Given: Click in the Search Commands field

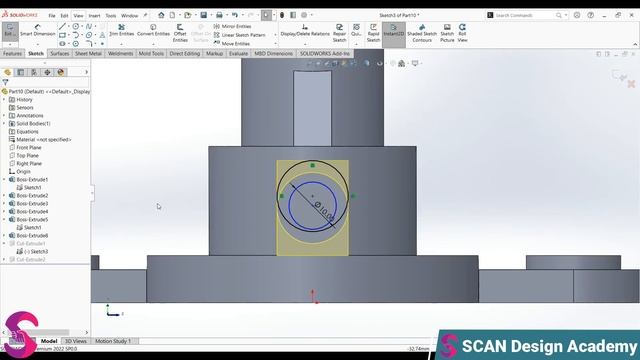Looking at the screenshot, I should (524, 15).
